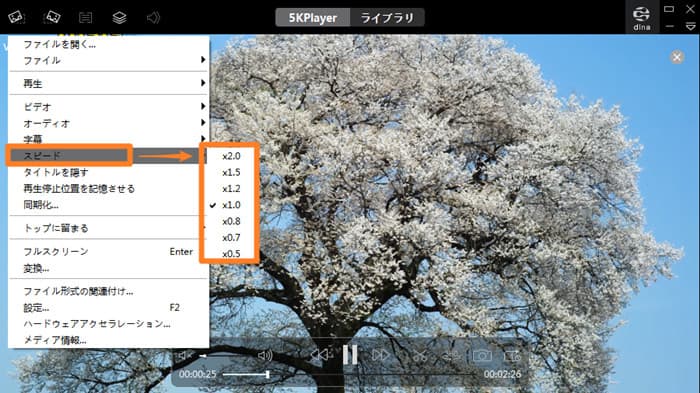The width and height of the screenshot is (700, 393).
Task: Open ファイル形式の関連付け... menu item
Action: 108,291
